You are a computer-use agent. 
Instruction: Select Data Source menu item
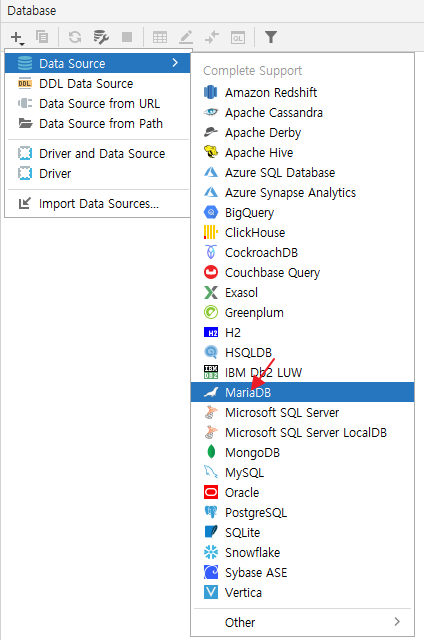click(x=98, y=63)
